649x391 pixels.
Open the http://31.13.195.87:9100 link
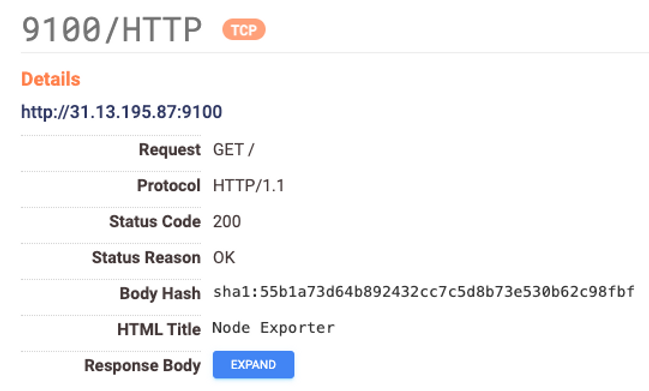click(x=122, y=112)
